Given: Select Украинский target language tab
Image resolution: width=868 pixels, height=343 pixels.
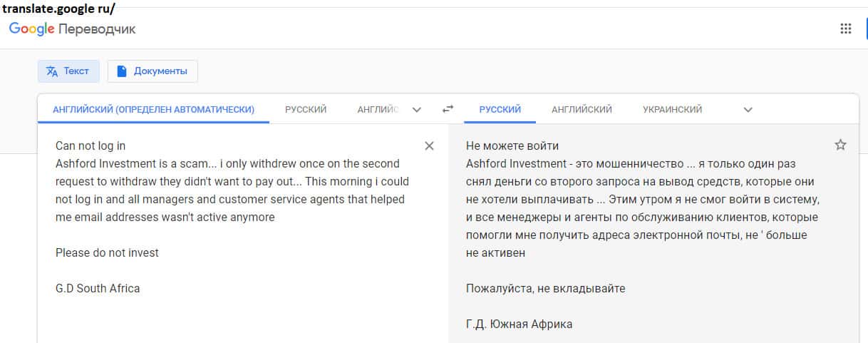Looking at the screenshot, I should pos(672,109).
